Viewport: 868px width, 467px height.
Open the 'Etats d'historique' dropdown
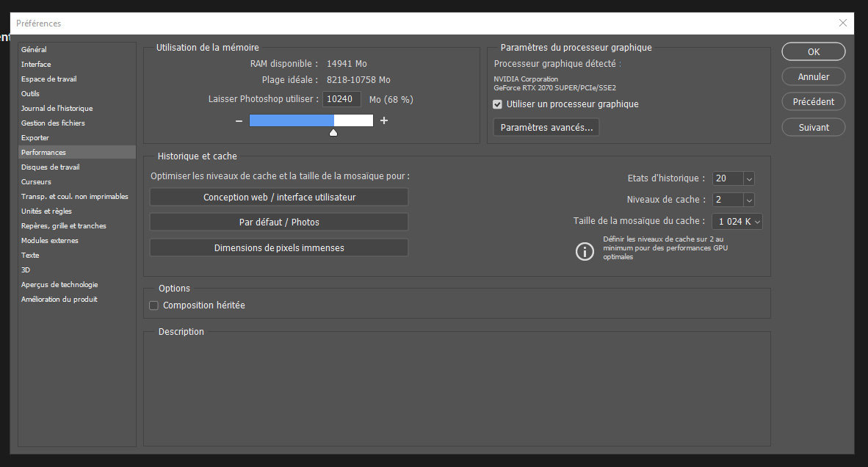tap(748, 178)
